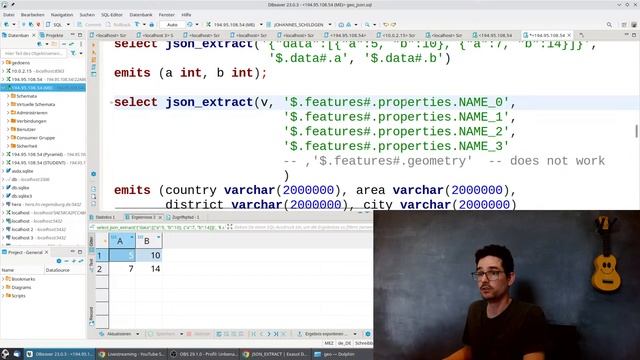Screen dimensions: 640x360
Task: Click the Commit toolbar button
Action: pos(89,24)
